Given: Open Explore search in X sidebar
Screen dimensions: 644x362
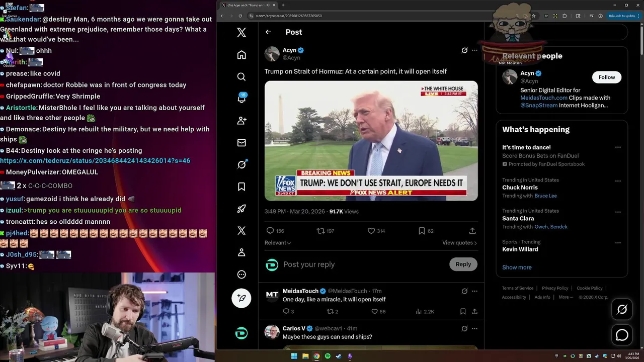Looking at the screenshot, I should (242, 76).
